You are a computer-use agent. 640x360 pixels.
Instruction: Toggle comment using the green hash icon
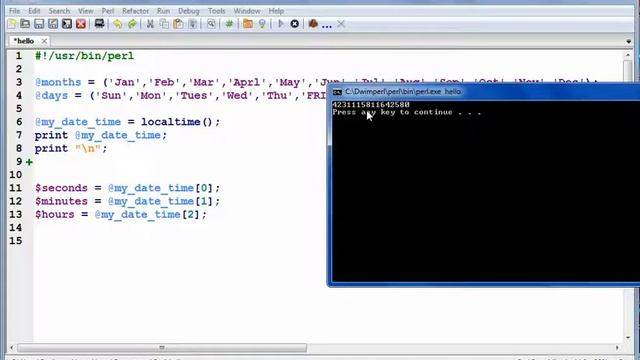[229, 24]
